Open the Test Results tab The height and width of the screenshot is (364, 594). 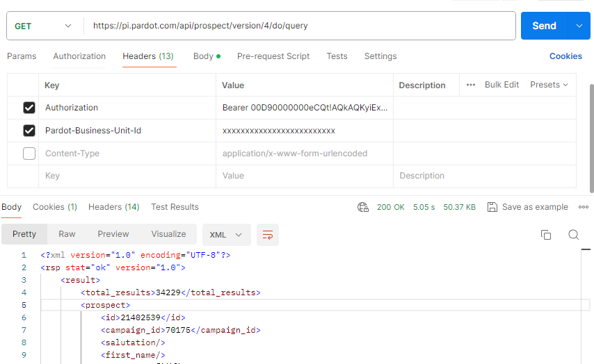175,207
